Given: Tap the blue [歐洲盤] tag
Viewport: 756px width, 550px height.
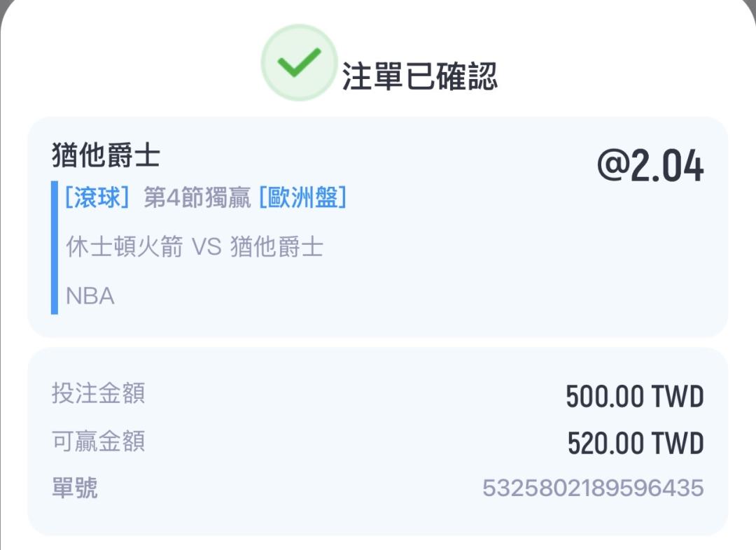Looking at the screenshot, I should pyautogui.click(x=302, y=198).
